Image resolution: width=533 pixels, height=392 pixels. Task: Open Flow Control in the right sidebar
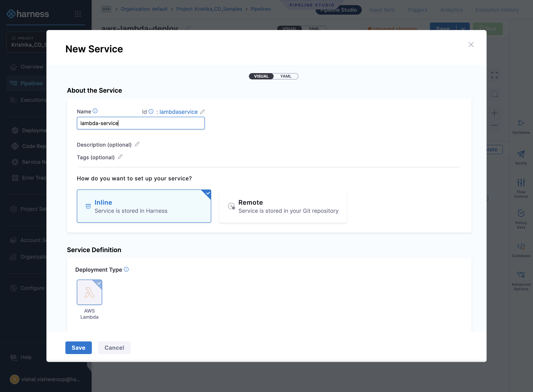[x=521, y=188]
